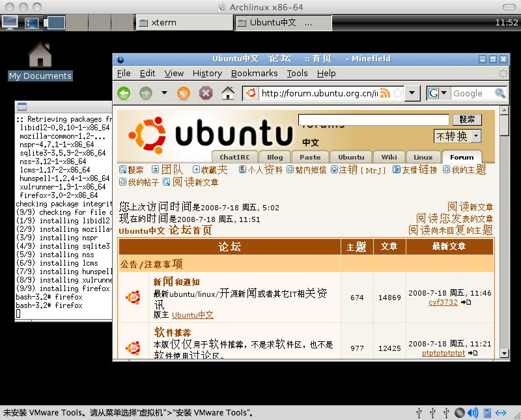Click the 阅读尚未回复的主题 link
The image size is (521, 420).
pyautogui.click(x=451, y=230)
